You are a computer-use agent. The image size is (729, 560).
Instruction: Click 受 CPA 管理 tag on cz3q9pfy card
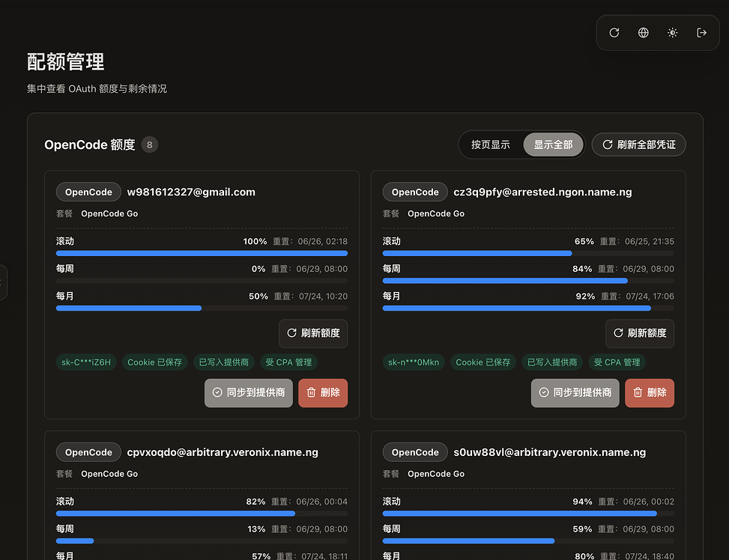click(x=617, y=362)
